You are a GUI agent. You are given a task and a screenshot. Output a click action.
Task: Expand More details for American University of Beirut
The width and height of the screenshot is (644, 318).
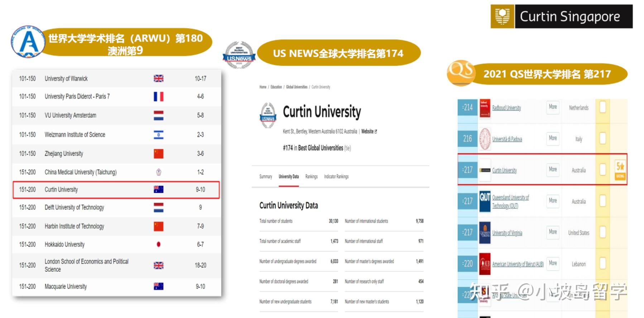tap(553, 263)
